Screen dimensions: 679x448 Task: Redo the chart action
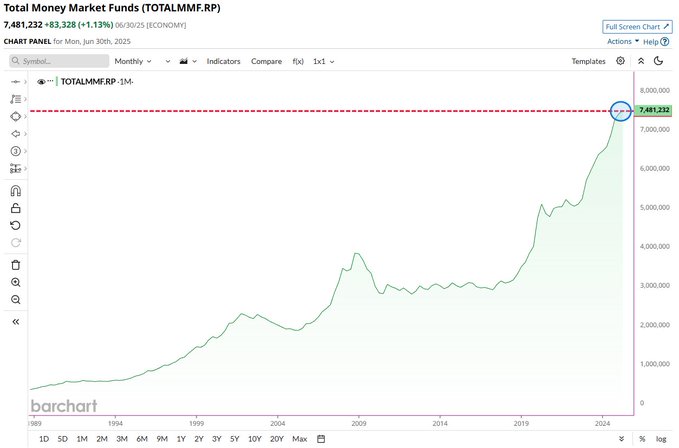16,243
